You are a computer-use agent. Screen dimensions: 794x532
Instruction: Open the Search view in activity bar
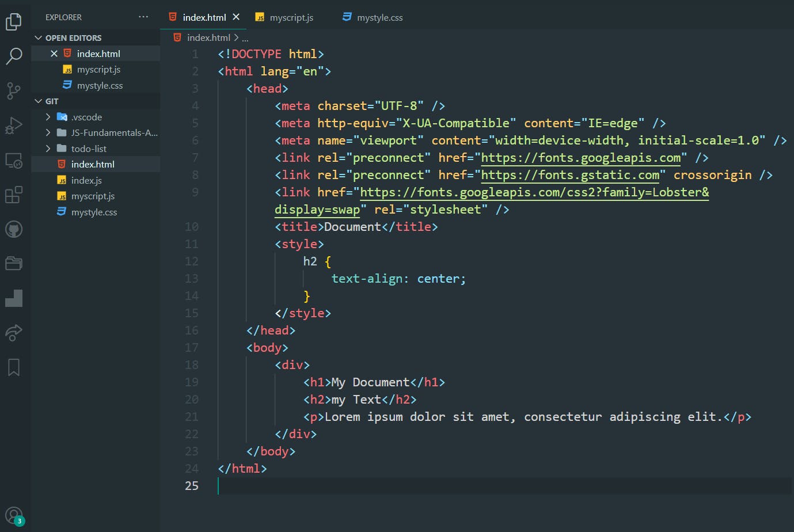(13, 56)
